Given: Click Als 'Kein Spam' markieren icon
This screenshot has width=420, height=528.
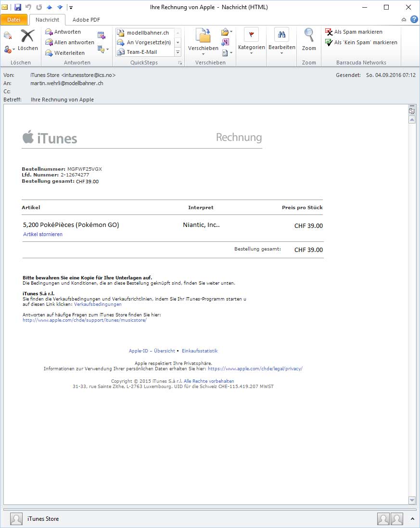Looking at the screenshot, I should click(330, 42).
